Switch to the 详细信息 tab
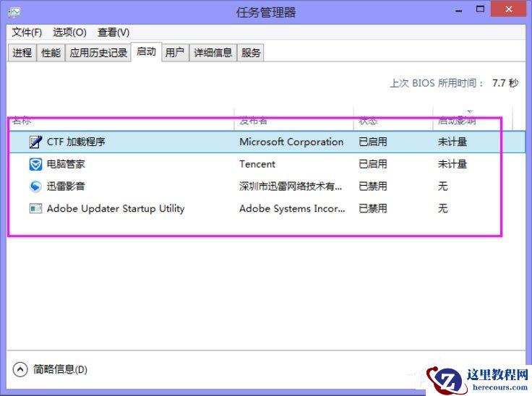The width and height of the screenshot is (532, 396). (x=213, y=53)
